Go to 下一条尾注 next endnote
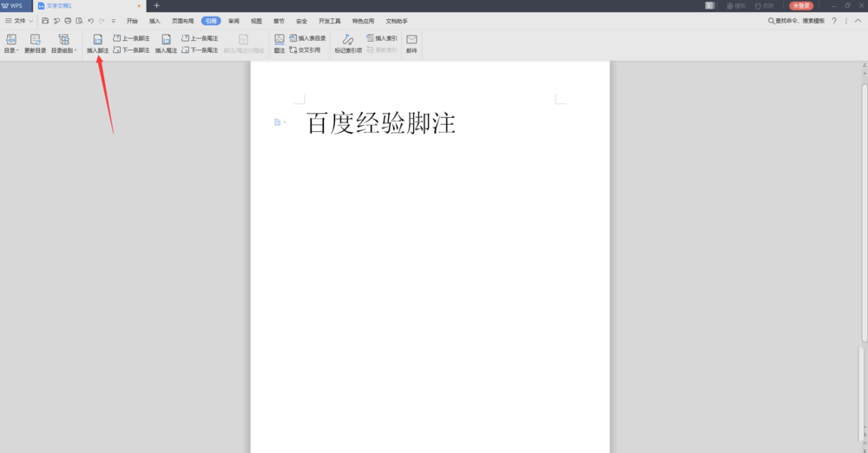Screen dimensions: 868x453 (x=200, y=49)
